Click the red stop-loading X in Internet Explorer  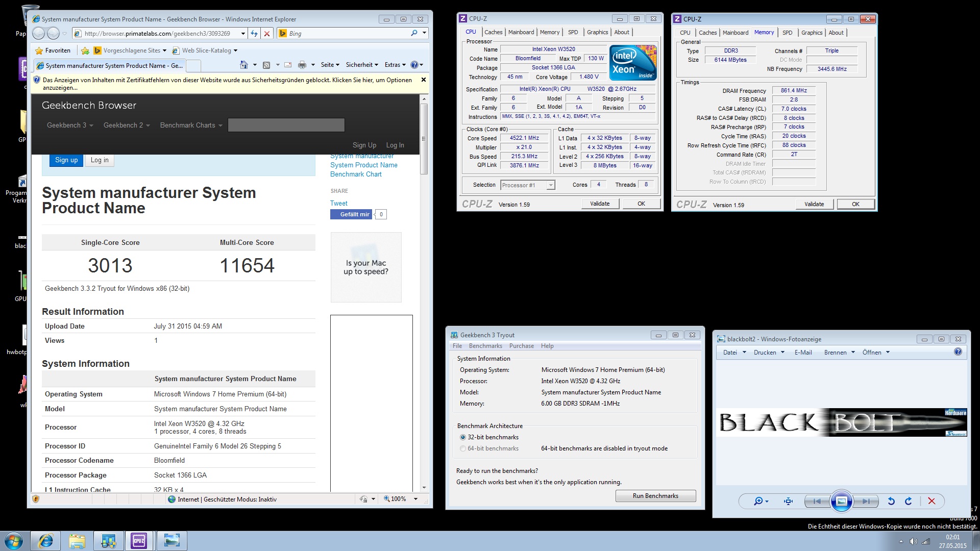point(266,34)
